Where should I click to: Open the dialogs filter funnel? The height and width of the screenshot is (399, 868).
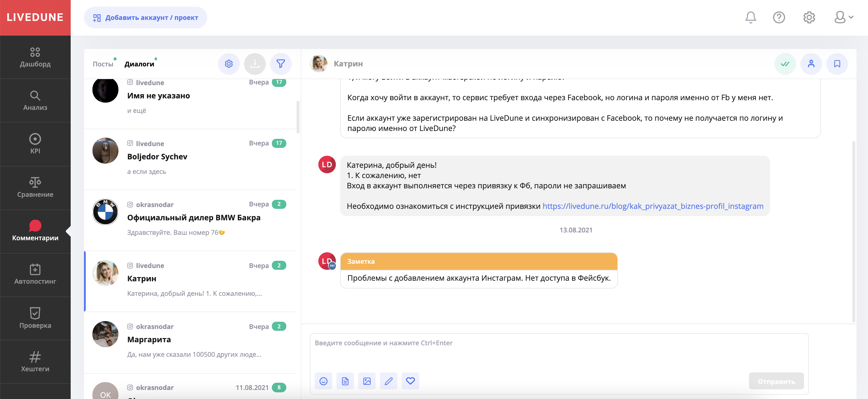tap(281, 64)
